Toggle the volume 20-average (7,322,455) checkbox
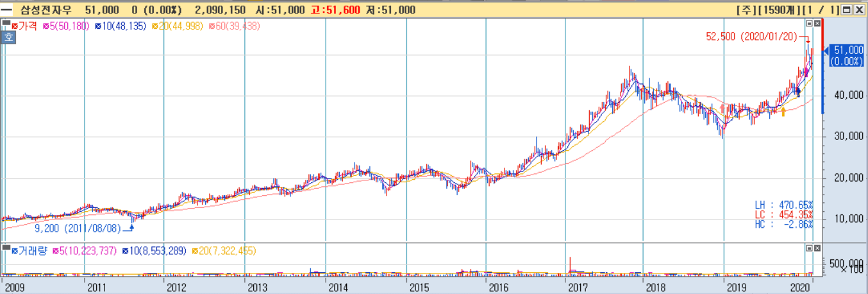 tap(195, 250)
